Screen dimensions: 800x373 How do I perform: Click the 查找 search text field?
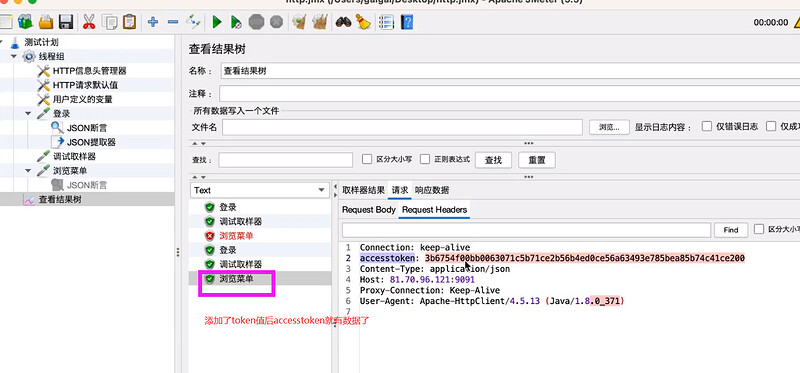[x=286, y=160]
